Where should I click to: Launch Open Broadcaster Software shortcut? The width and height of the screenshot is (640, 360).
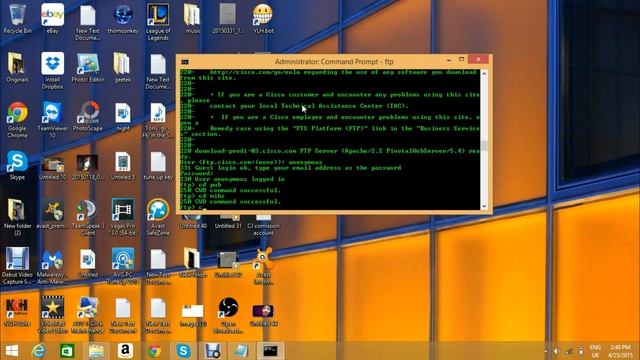click(228, 315)
